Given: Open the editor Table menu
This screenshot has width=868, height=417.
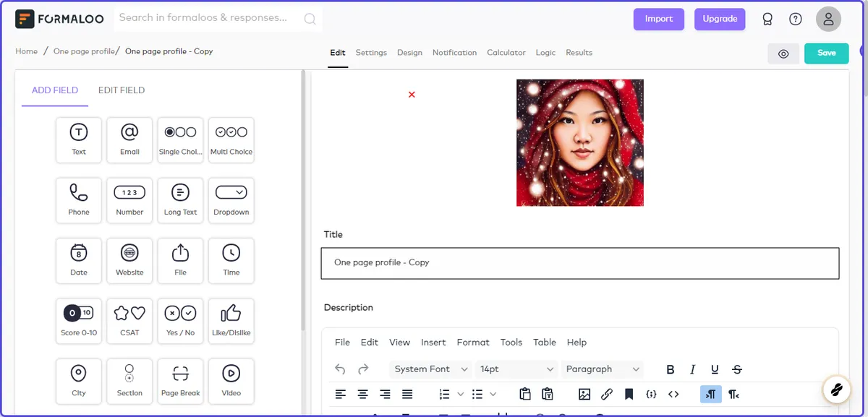Looking at the screenshot, I should coord(545,343).
